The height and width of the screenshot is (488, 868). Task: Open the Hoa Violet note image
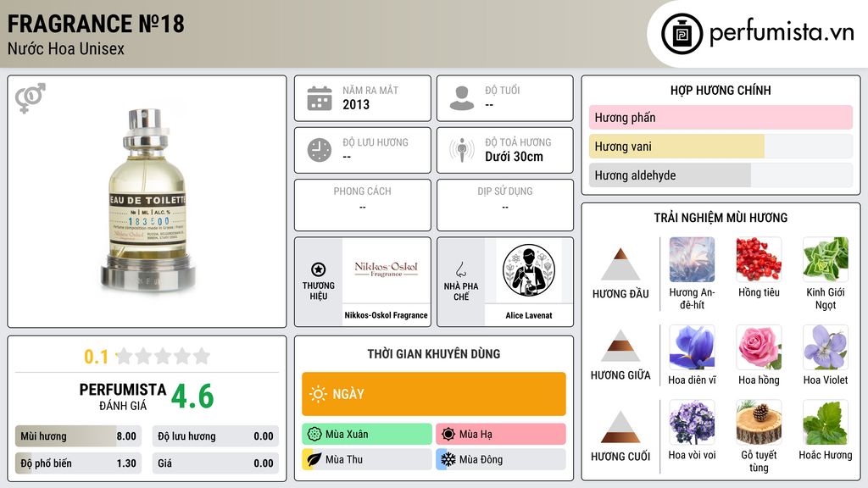click(x=826, y=347)
